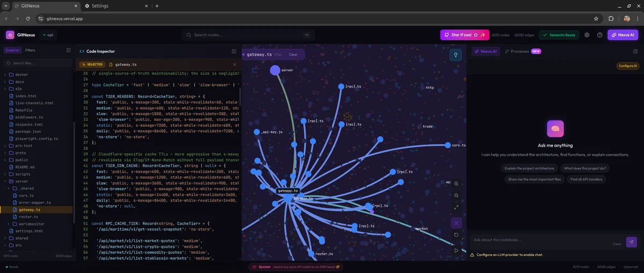Toggle focus on selected node icon

click(456, 222)
